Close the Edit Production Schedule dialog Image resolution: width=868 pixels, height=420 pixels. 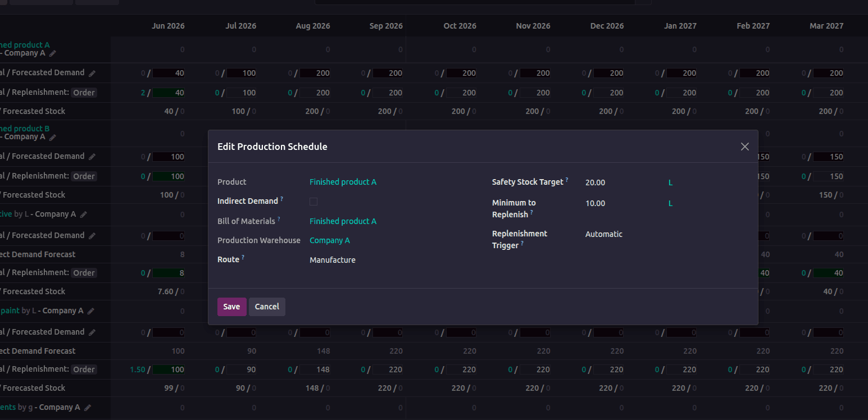745,147
